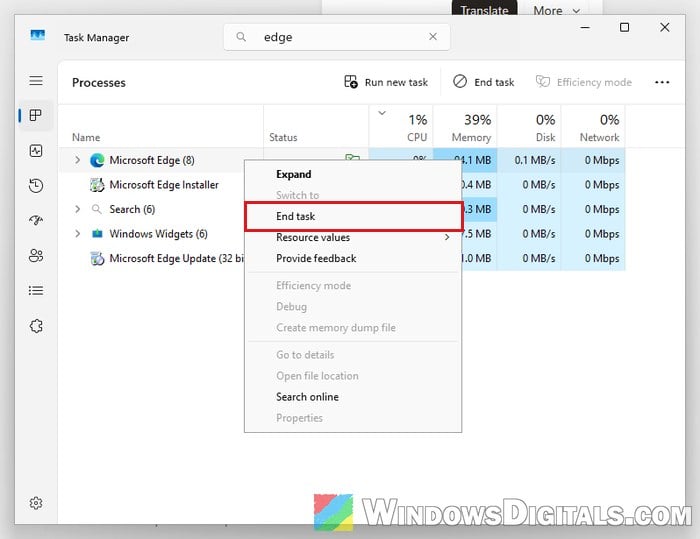
Task: Choose Create memory dump file
Action: [x=353, y=327]
